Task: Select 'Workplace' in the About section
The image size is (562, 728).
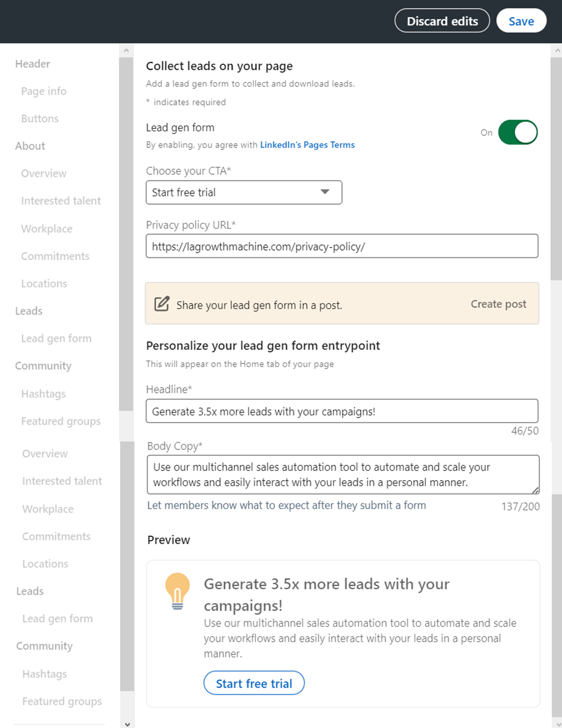Action: coord(46,228)
